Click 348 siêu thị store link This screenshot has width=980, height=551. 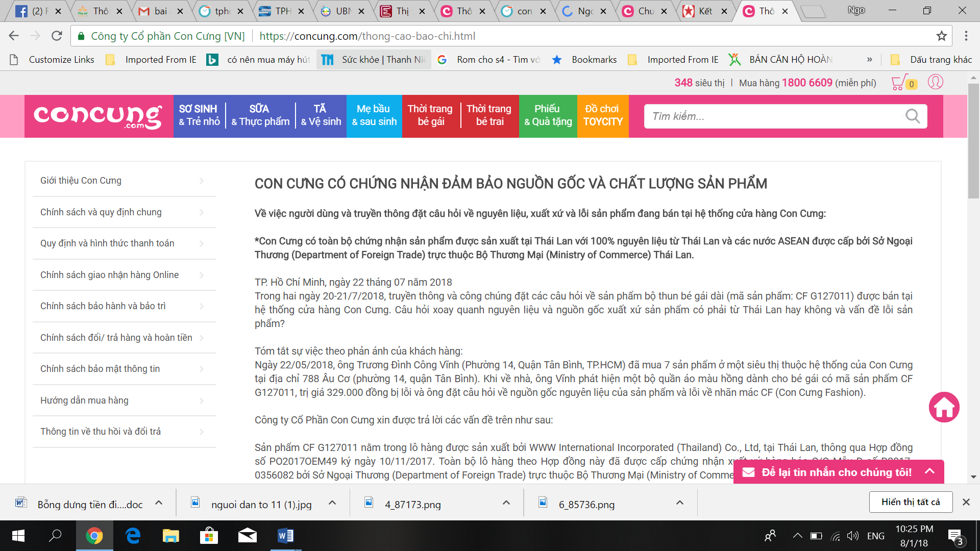tap(699, 83)
